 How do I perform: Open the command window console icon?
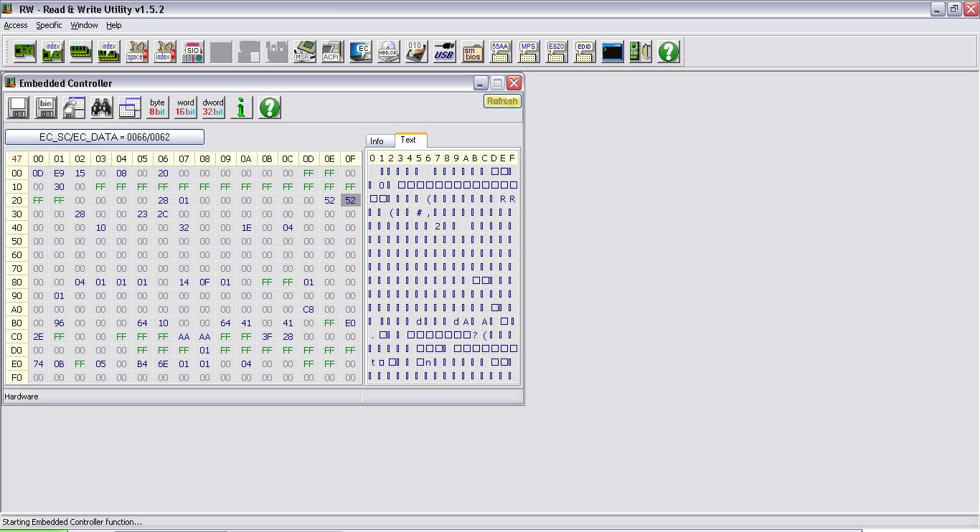[612, 52]
